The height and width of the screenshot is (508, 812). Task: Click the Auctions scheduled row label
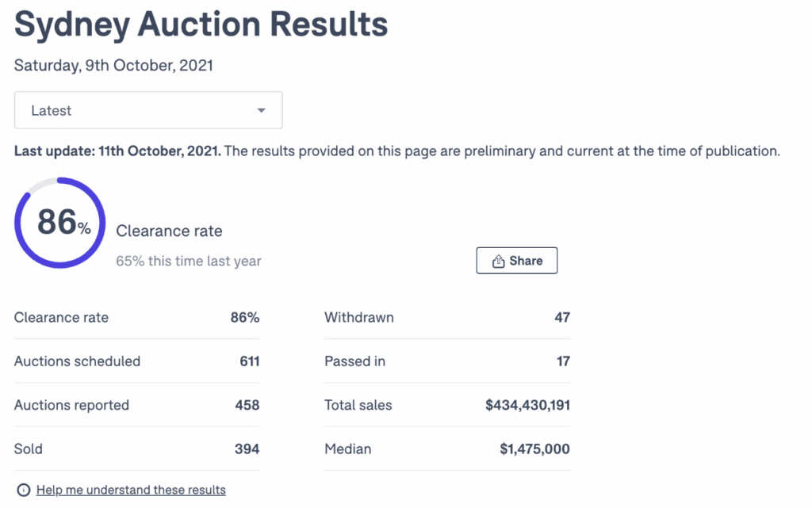pos(77,361)
